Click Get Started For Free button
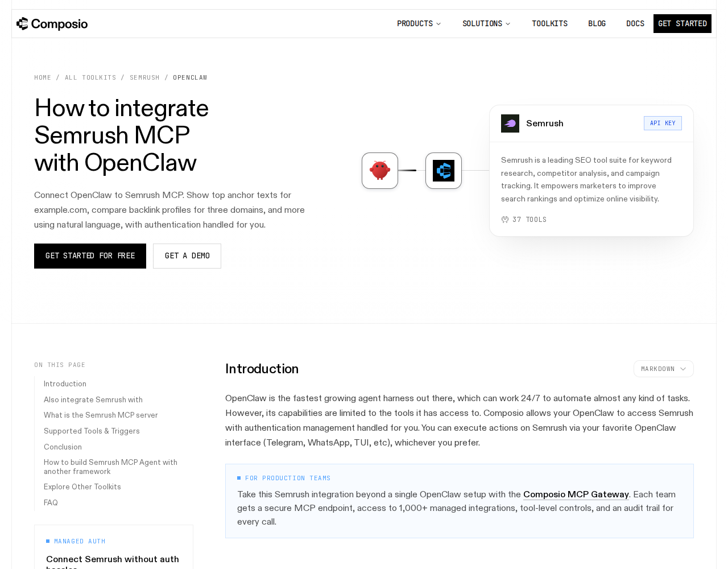Screen dimensions: 728x569 pyautogui.click(x=90, y=256)
